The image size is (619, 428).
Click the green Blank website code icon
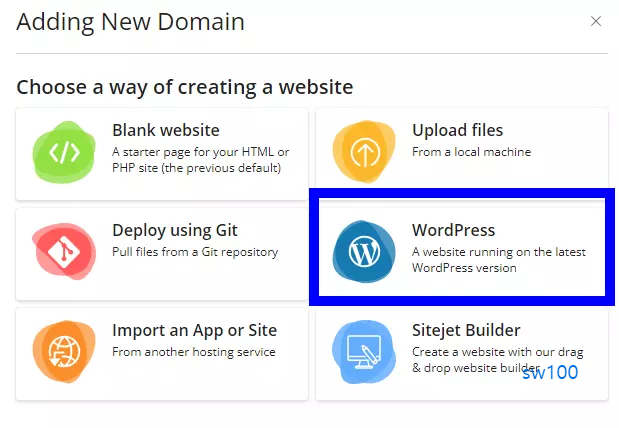click(64, 152)
